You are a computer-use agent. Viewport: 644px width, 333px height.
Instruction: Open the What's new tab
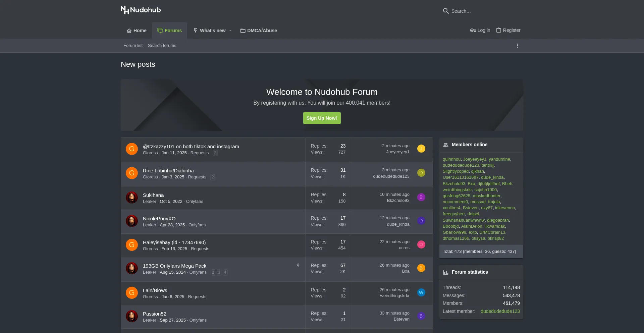(x=209, y=31)
